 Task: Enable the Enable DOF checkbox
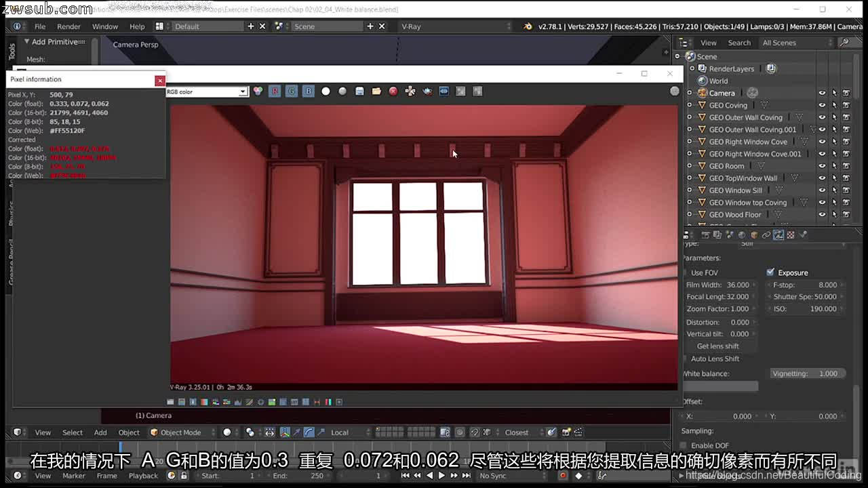pyautogui.click(x=684, y=445)
